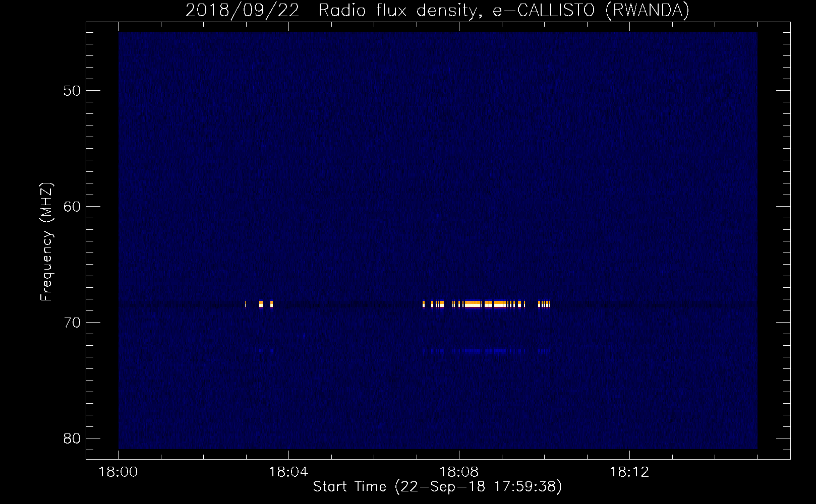Click the 18:04 time tick label

click(x=288, y=472)
